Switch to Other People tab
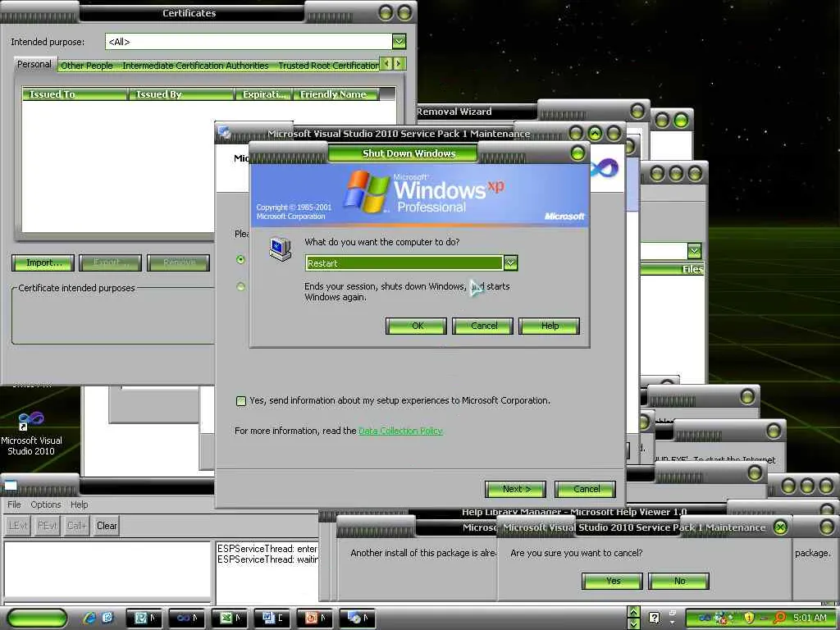 pyautogui.click(x=87, y=66)
